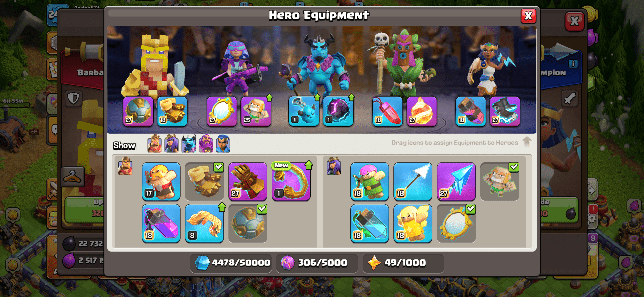Select the Rage Vial level 18 equipment

click(x=161, y=223)
